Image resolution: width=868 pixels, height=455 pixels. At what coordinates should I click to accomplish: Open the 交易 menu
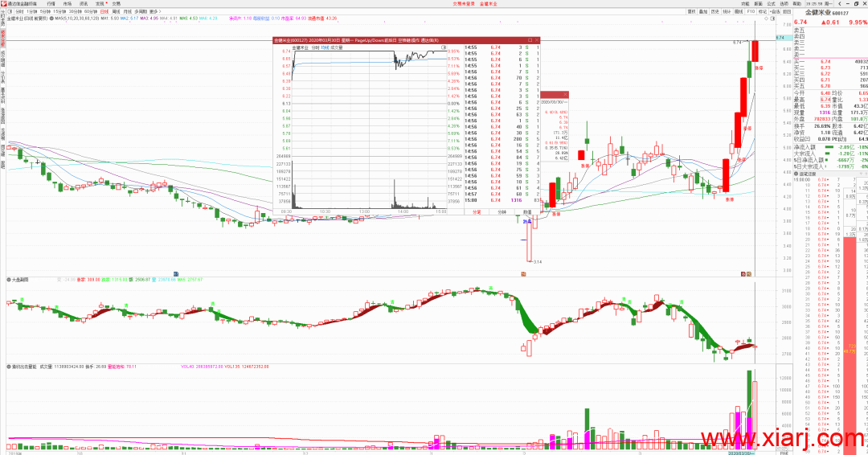click(x=117, y=3)
